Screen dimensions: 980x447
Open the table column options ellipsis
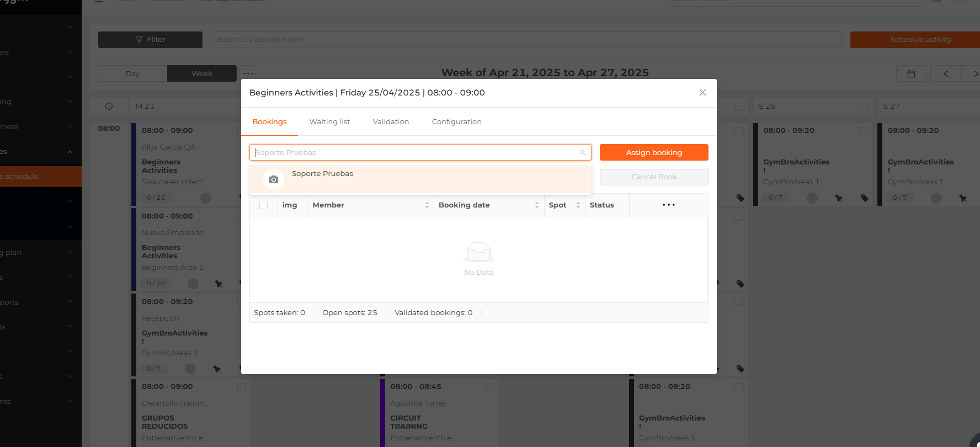(669, 205)
